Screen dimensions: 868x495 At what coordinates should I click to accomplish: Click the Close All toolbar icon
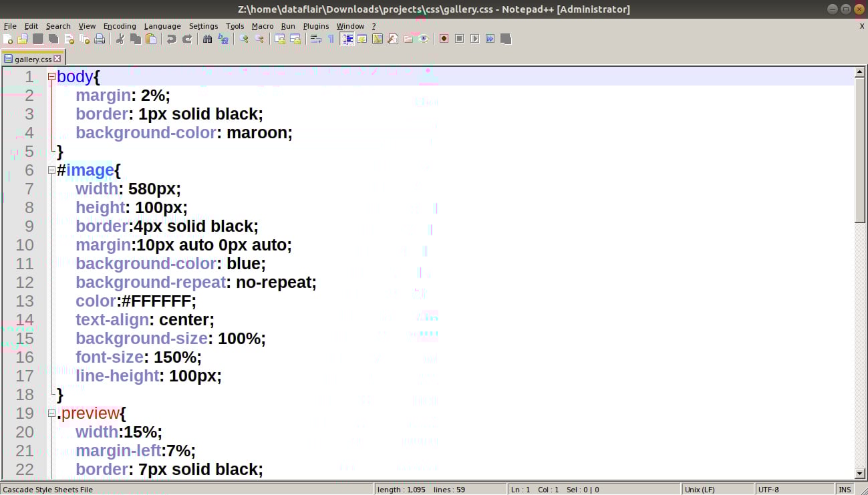(x=84, y=39)
